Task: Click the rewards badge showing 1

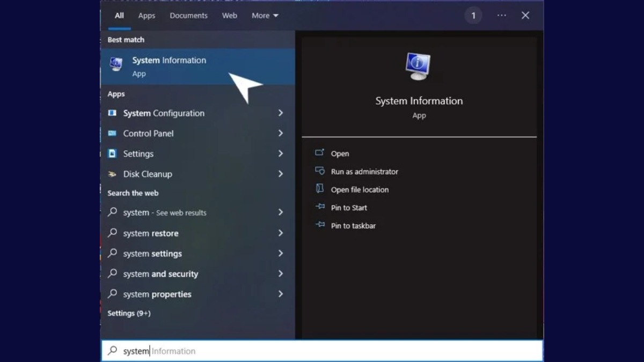Action: click(x=473, y=16)
